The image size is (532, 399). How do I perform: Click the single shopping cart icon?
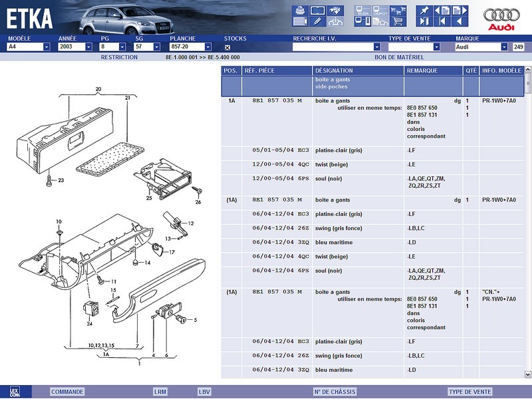[398, 21]
